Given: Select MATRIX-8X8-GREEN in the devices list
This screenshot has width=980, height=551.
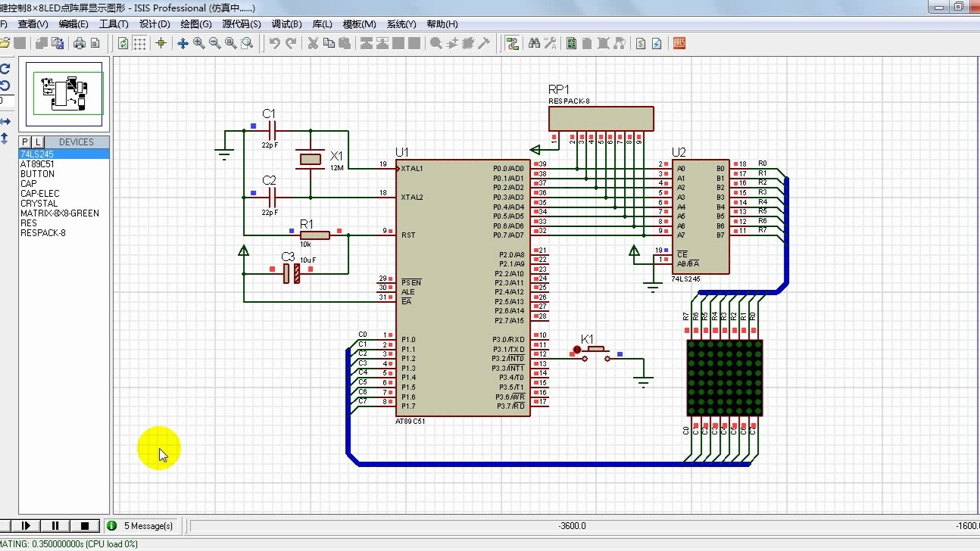Looking at the screenshot, I should [60, 213].
